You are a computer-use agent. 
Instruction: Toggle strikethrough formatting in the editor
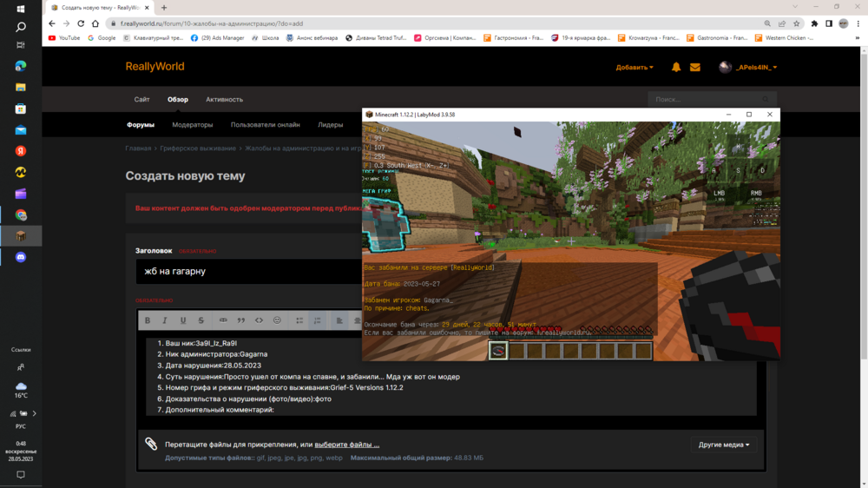pyautogui.click(x=201, y=320)
